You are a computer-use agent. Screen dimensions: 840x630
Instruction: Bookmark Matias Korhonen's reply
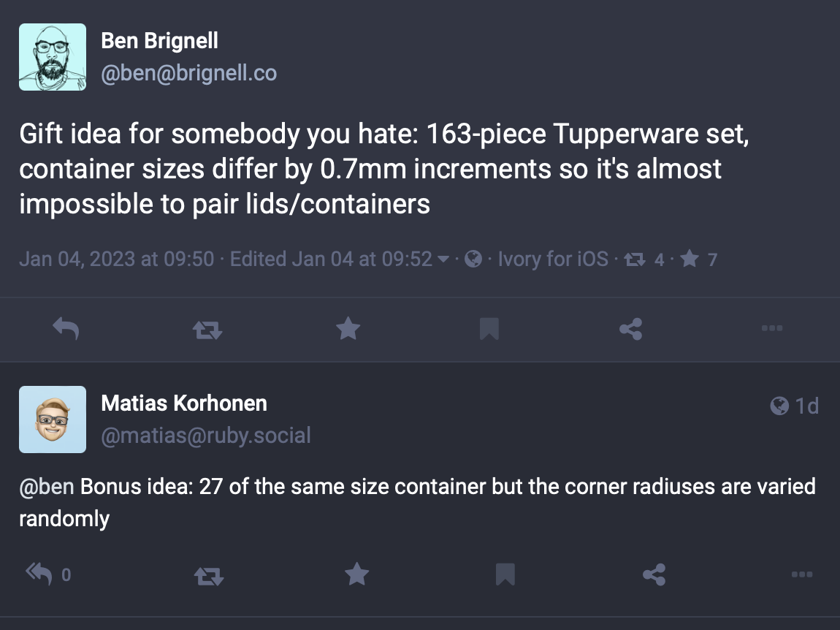tap(505, 574)
